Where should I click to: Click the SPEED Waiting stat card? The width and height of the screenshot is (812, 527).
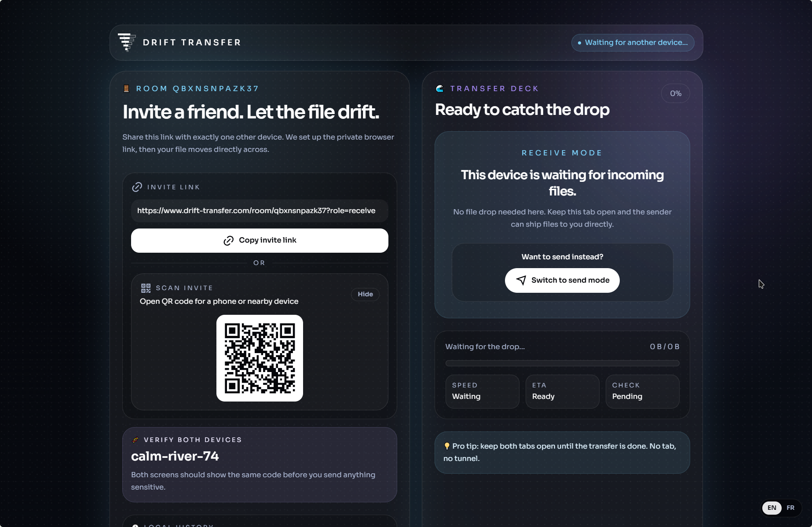click(483, 391)
